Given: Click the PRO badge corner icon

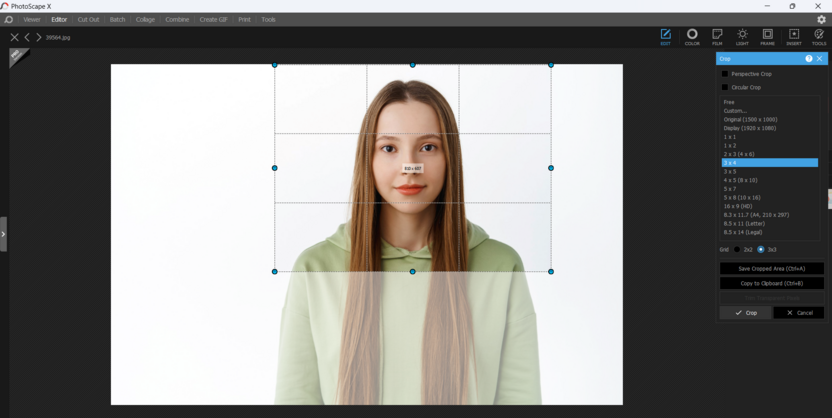Looking at the screenshot, I should pos(18,56).
